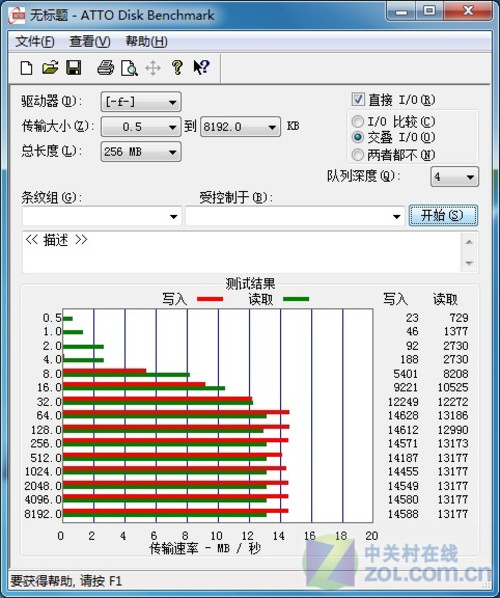
Task: Click the read value 10525
Action: [453, 387]
